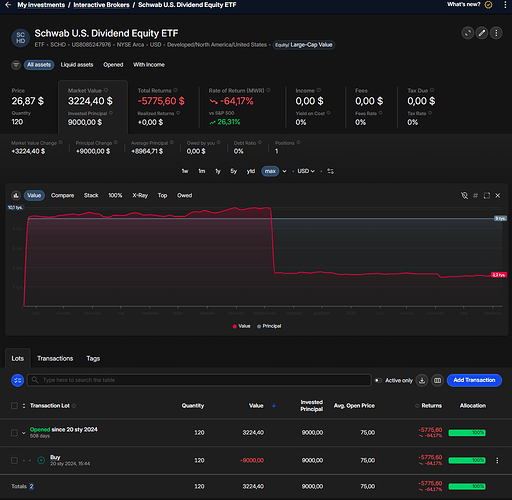Expand the dropdown arrow next to max
This screenshot has width=512, height=500.
coord(284,171)
